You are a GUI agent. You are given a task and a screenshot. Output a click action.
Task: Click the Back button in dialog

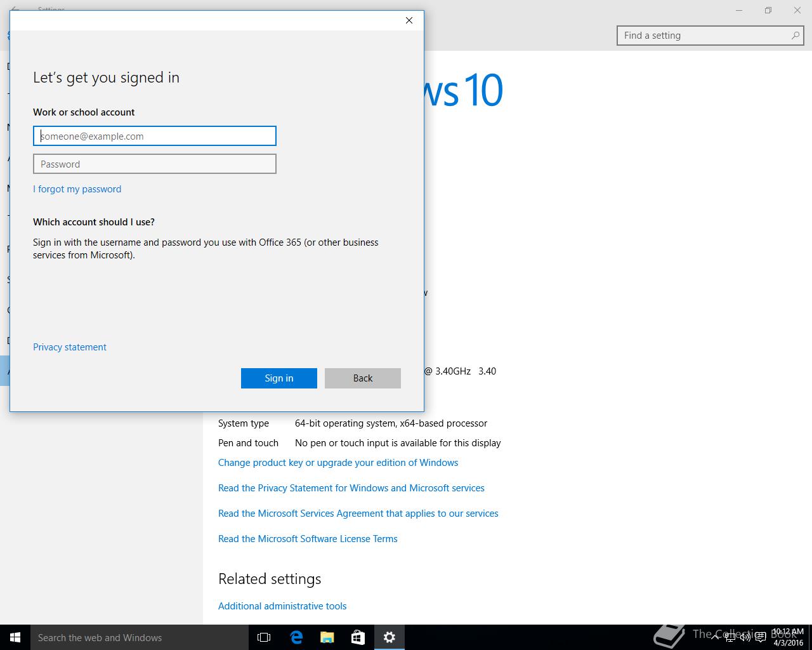click(363, 378)
